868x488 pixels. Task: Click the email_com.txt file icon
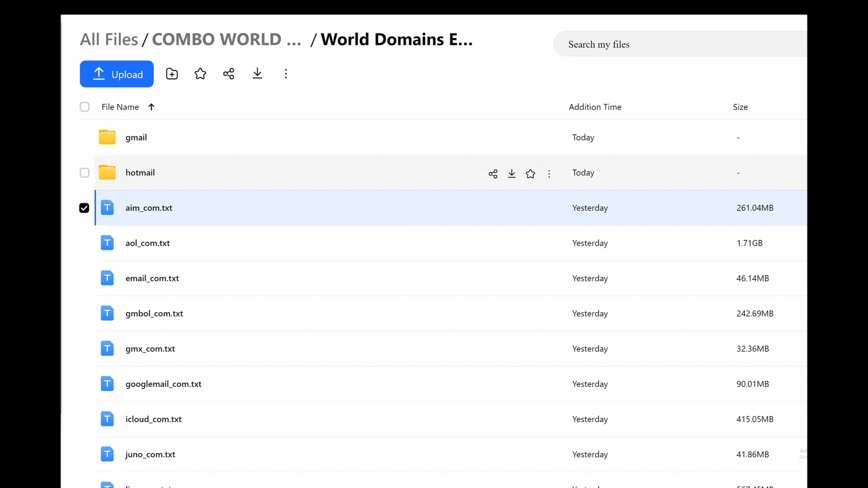(x=107, y=278)
